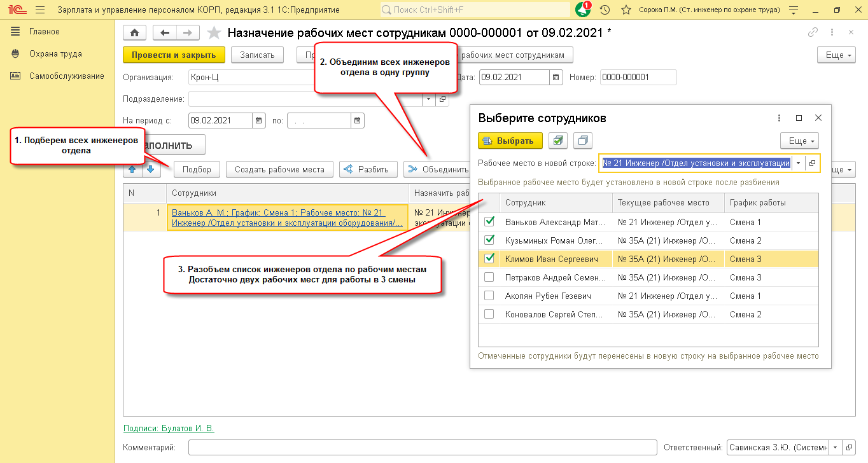Click the Разбить split button
Screen dimensions: 868x463
(368, 169)
